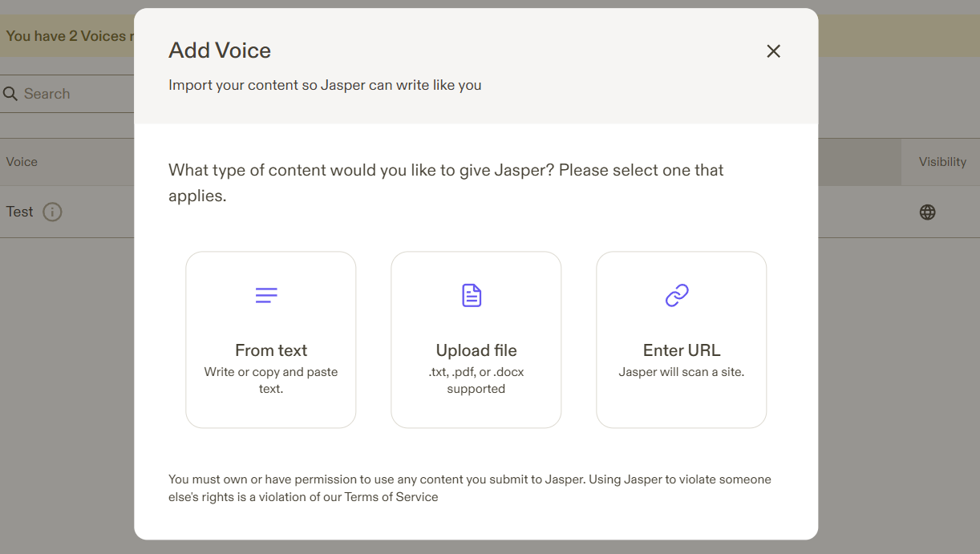980x554 pixels.
Task: Click the info icon next to Test voice
Action: (52, 212)
